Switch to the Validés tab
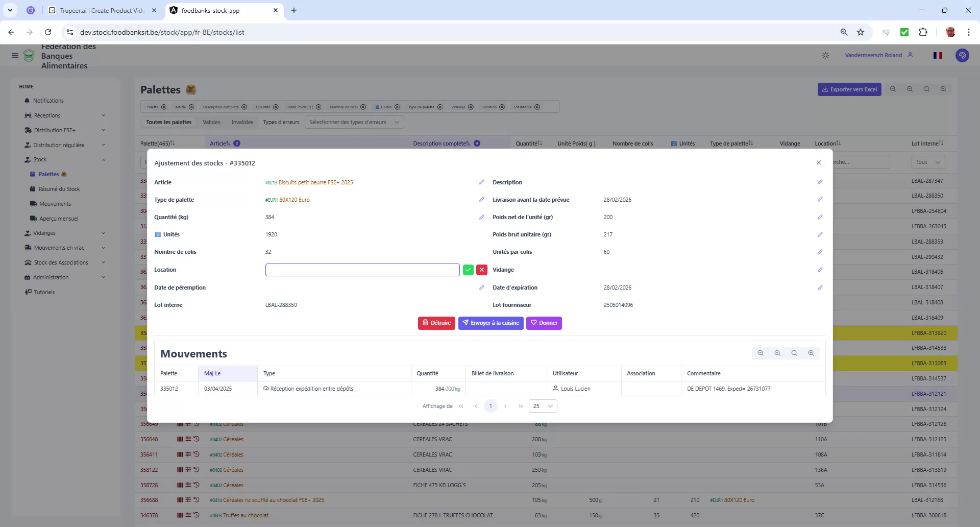The height and width of the screenshot is (527, 980). coord(211,122)
